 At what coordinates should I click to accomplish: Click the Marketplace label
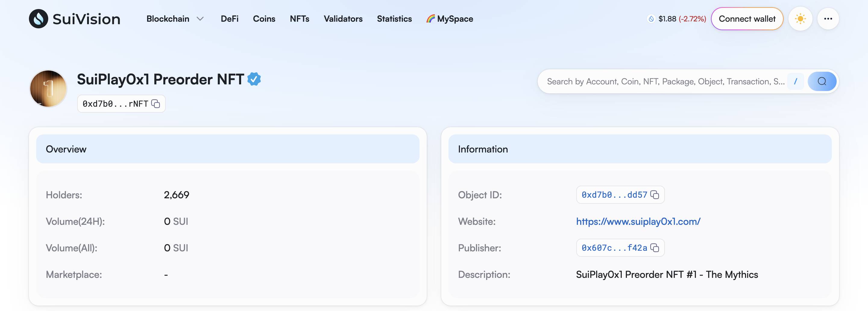[x=74, y=275]
